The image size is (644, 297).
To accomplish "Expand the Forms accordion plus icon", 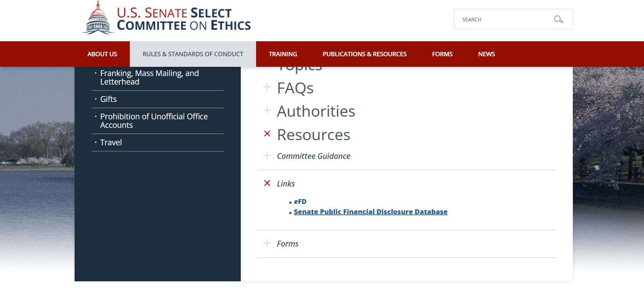I will tap(267, 243).
